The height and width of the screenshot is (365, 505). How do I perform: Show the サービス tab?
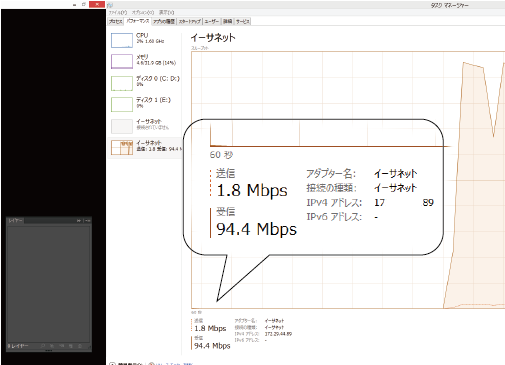tap(243, 21)
